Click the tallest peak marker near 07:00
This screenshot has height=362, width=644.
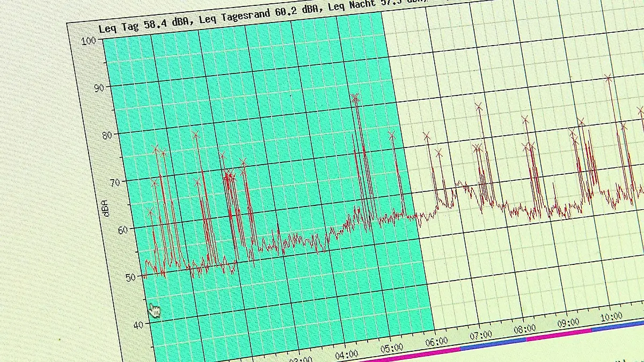[x=479, y=107]
